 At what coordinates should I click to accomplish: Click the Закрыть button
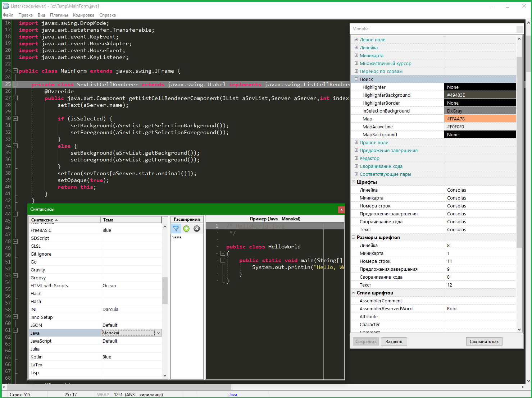pos(394,342)
